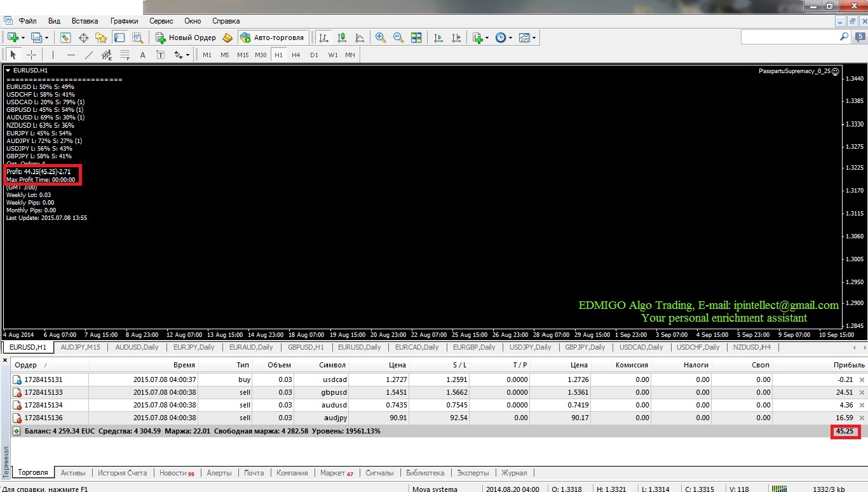Image resolution: width=868 pixels, height=492 pixels.
Task: Open the Data Window crosshair icon
Action: tap(83, 38)
